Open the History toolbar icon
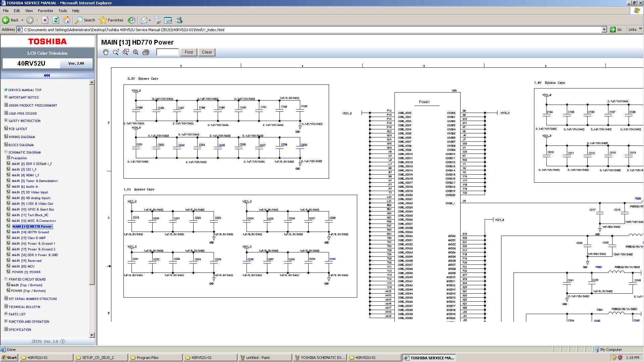Image resolution: width=644 pixels, height=362 pixels. [x=131, y=20]
